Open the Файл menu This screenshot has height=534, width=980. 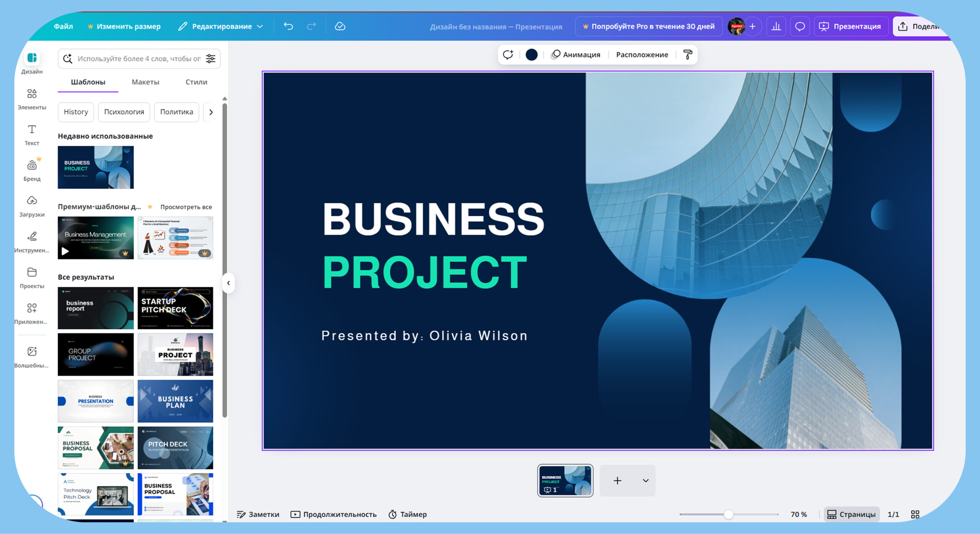tap(63, 26)
